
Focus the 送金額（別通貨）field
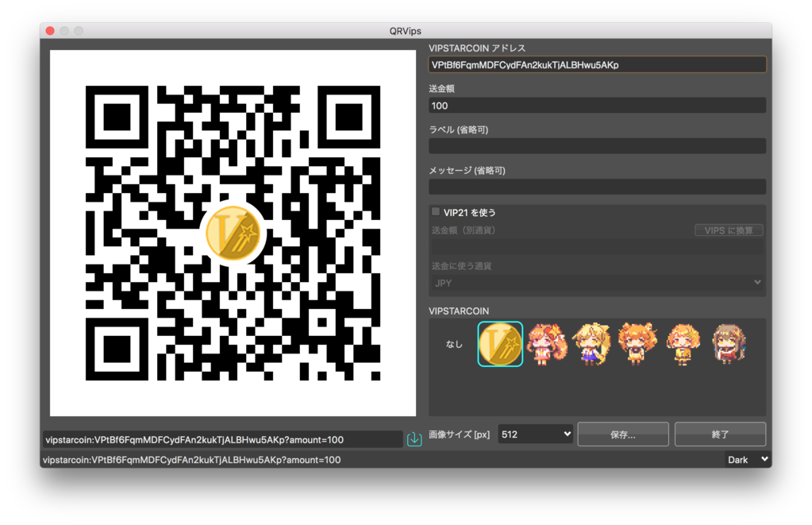pos(597,247)
